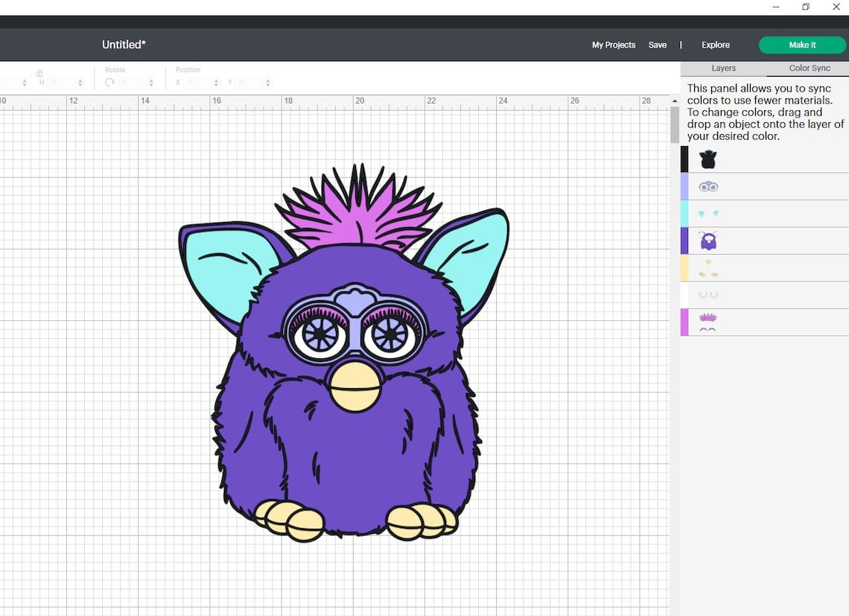Select the purple Furby body thumbnail
849x616 pixels.
pos(708,240)
